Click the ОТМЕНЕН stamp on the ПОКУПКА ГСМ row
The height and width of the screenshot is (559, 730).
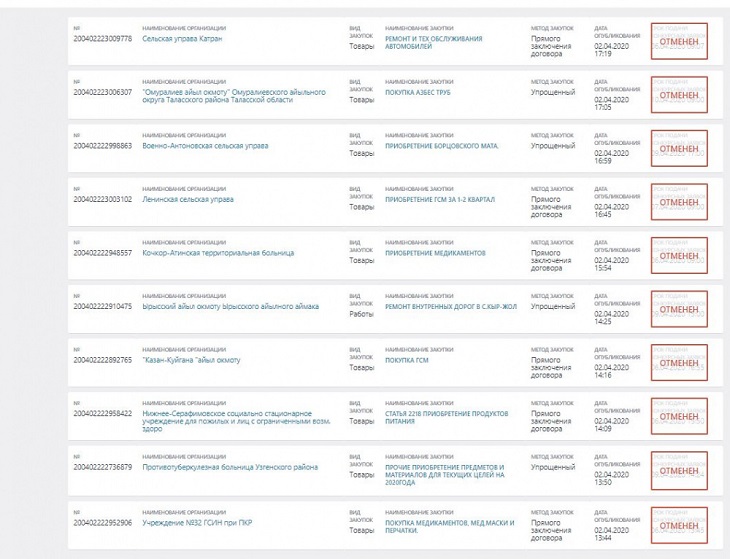pyautogui.click(x=679, y=364)
